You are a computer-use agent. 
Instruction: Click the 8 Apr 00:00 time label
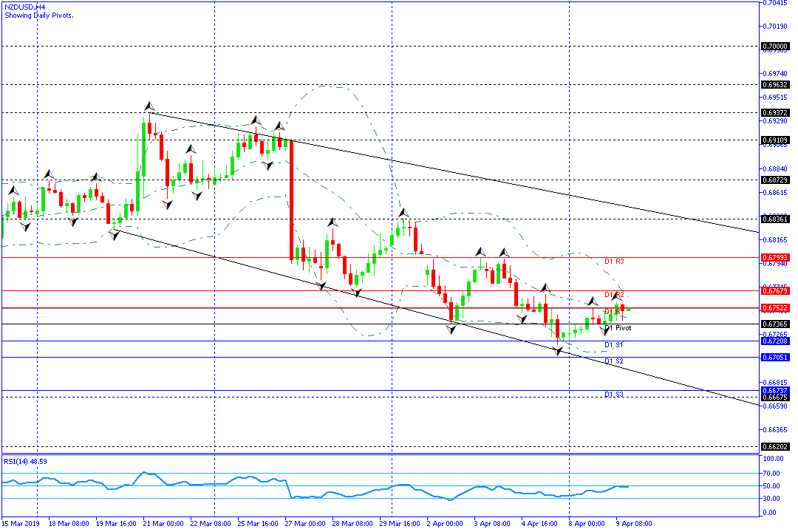(x=587, y=524)
